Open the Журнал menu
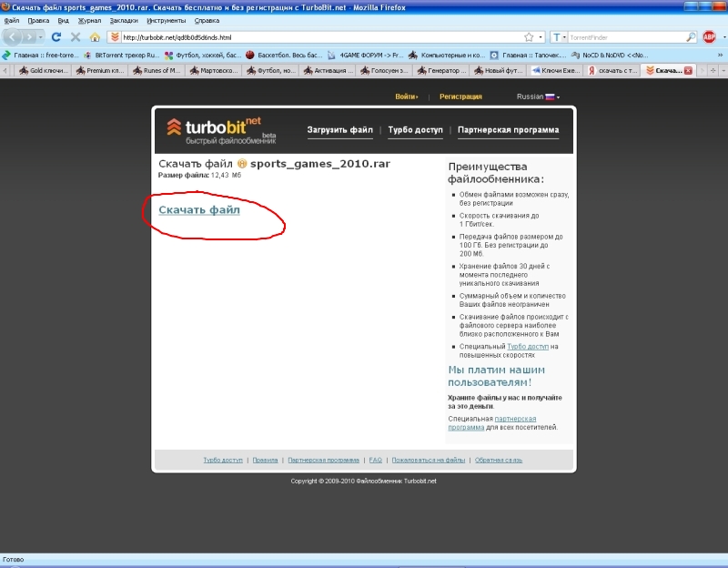The image size is (728, 568). 89,20
